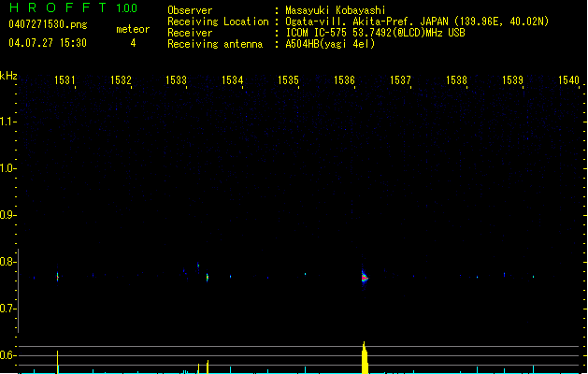
Task: Click time axis marker 1531
Action: pyautogui.click(x=65, y=80)
